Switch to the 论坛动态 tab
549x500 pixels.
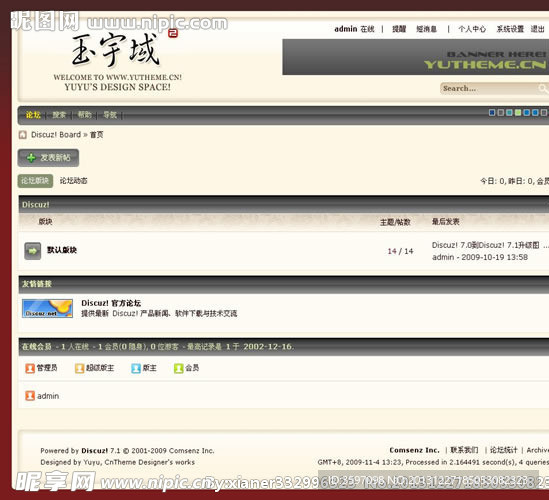pos(73,181)
